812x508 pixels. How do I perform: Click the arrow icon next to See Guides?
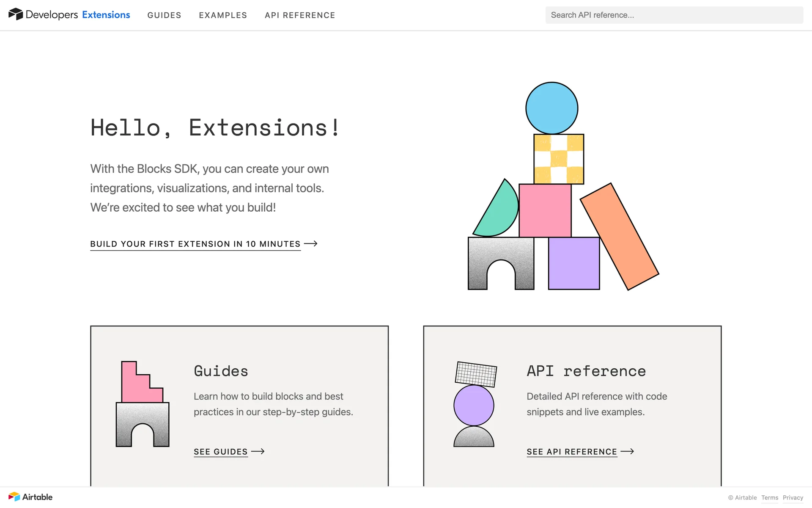[258, 451]
